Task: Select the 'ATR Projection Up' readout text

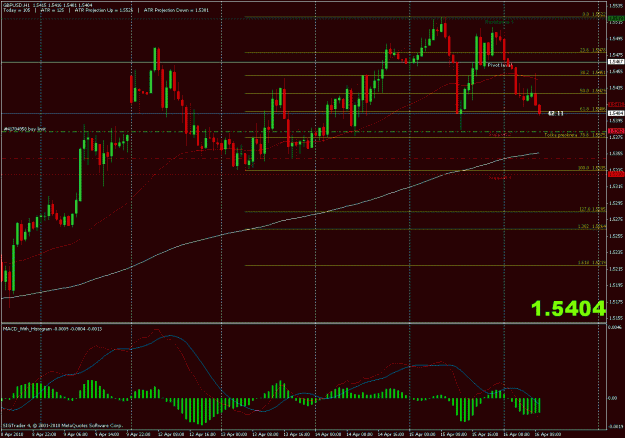Action: point(104,10)
